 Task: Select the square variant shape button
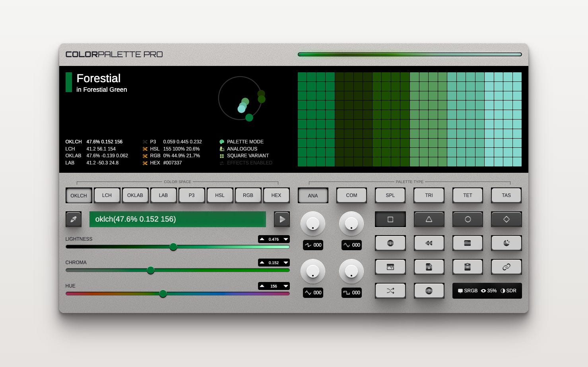[390, 219]
